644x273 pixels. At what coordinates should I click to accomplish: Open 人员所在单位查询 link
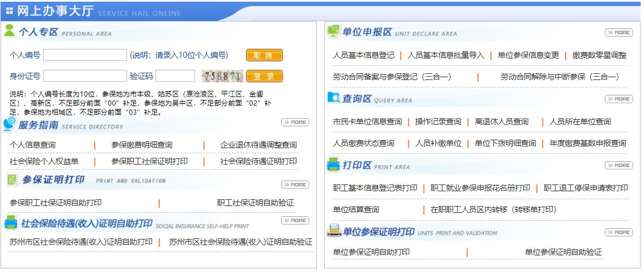(580, 121)
